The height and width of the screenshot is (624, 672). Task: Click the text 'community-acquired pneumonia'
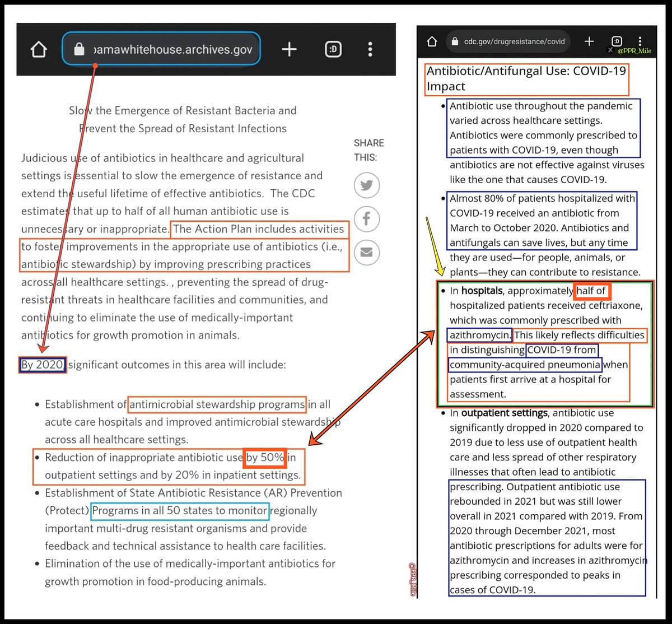525,365
